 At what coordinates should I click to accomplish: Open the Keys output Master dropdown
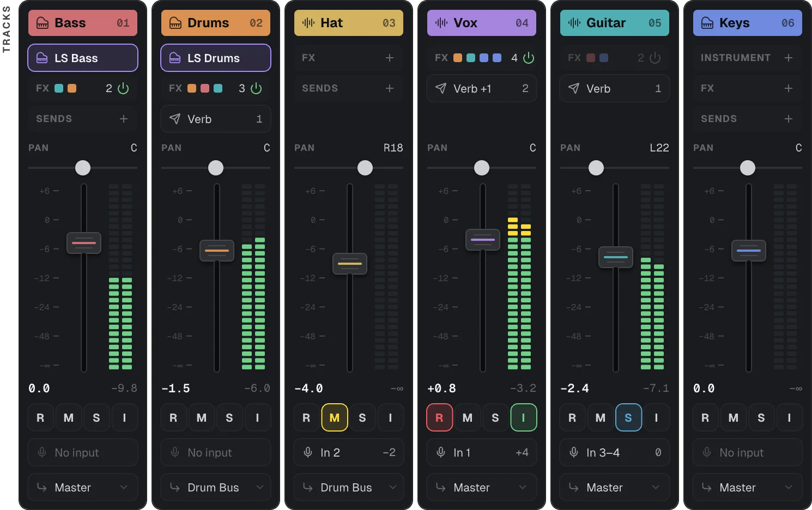coord(748,487)
